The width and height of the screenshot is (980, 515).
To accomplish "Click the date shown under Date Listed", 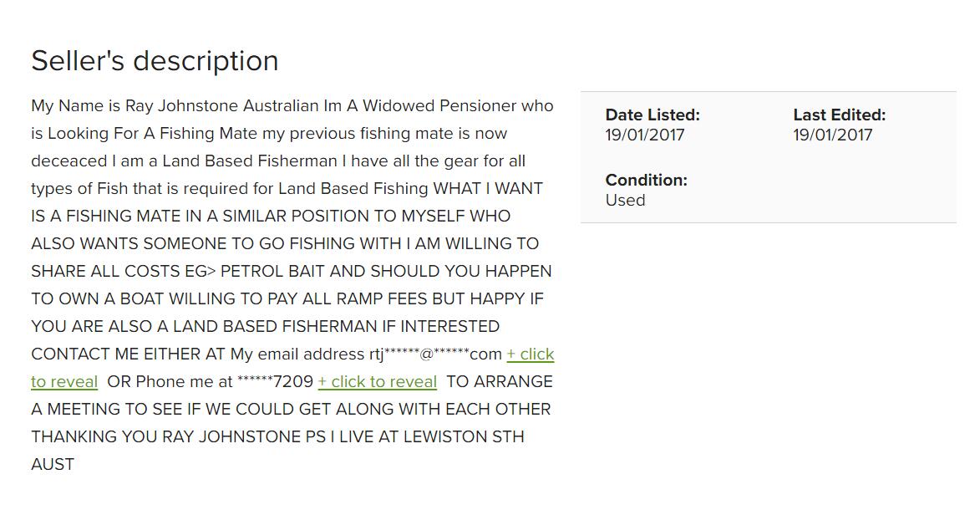I will click(645, 135).
